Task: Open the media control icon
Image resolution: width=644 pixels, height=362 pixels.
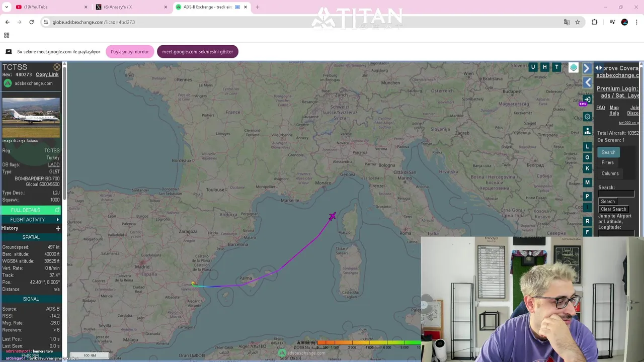Action: point(612,22)
